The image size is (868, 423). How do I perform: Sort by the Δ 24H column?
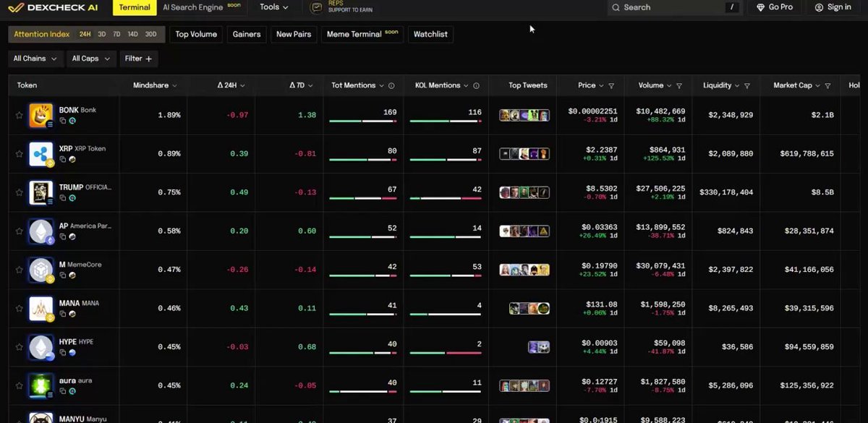231,85
